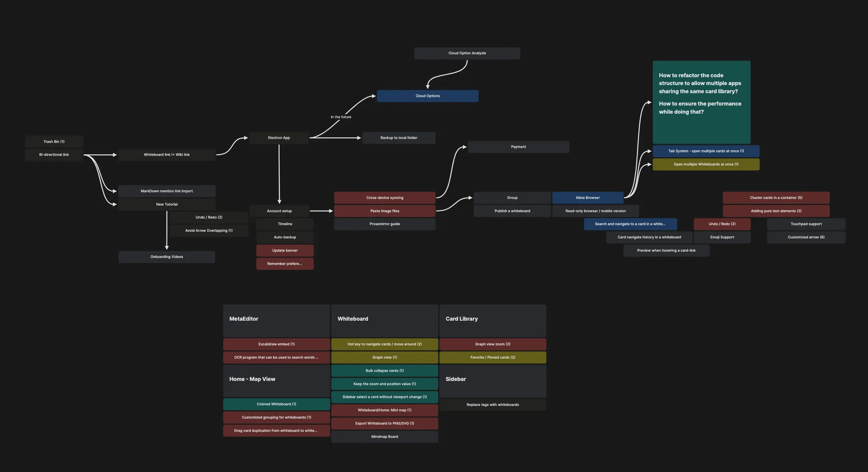Viewport: 868px width, 472px height.
Task: Select the MetaEditor section header card
Action: [x=276, y=320]
